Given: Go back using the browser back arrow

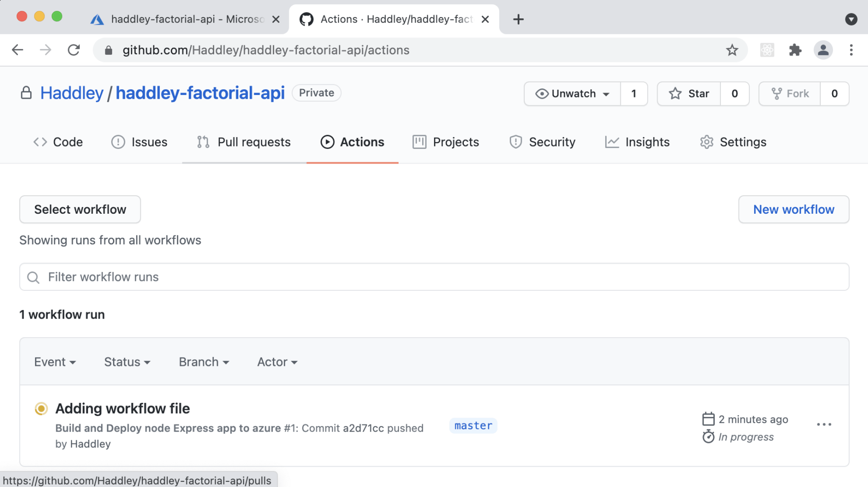Looking at the screenshot, I should tap(17, 50).
